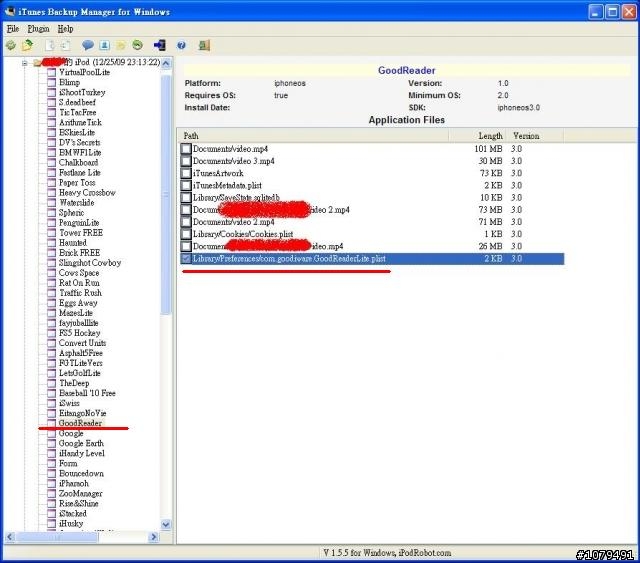
Task: Uncheck the GoodReaderLite.plist checkbox
Action: (x=186, y=258)
